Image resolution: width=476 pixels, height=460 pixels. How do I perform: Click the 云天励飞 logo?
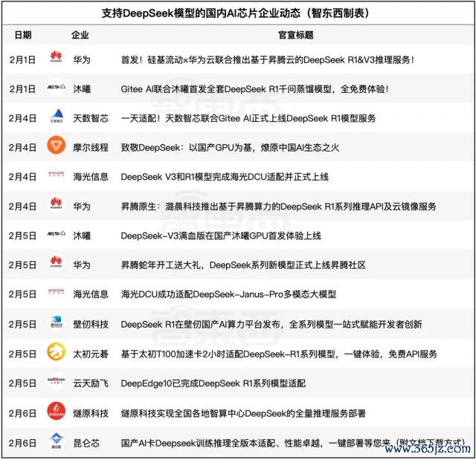click(x=57, y=380)
